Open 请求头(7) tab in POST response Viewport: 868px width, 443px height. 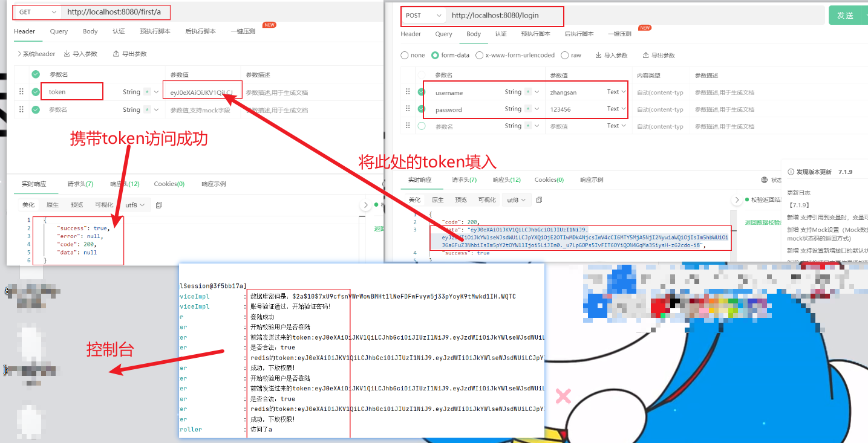[464, 179]
